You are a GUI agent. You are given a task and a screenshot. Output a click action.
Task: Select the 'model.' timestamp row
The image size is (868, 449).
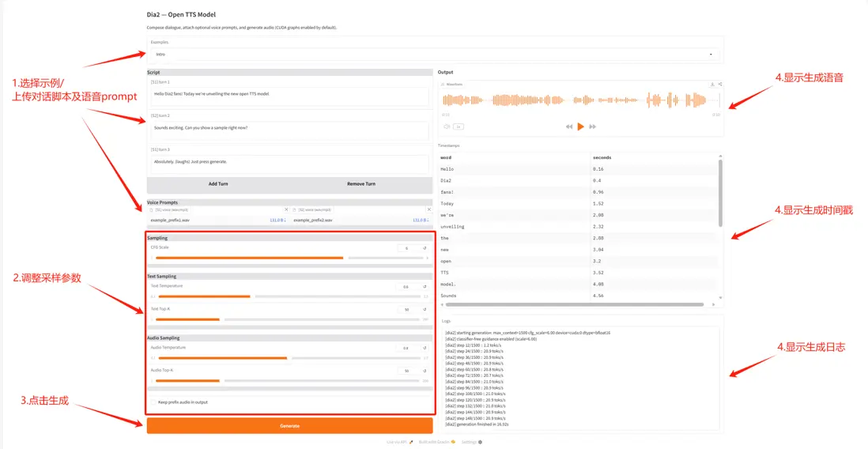click(577, 284)
